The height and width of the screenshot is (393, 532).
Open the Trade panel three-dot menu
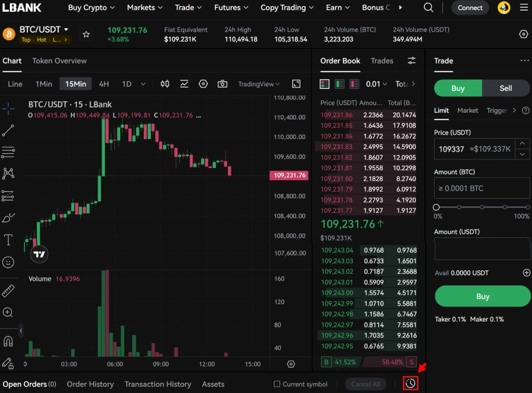(524, 61)
